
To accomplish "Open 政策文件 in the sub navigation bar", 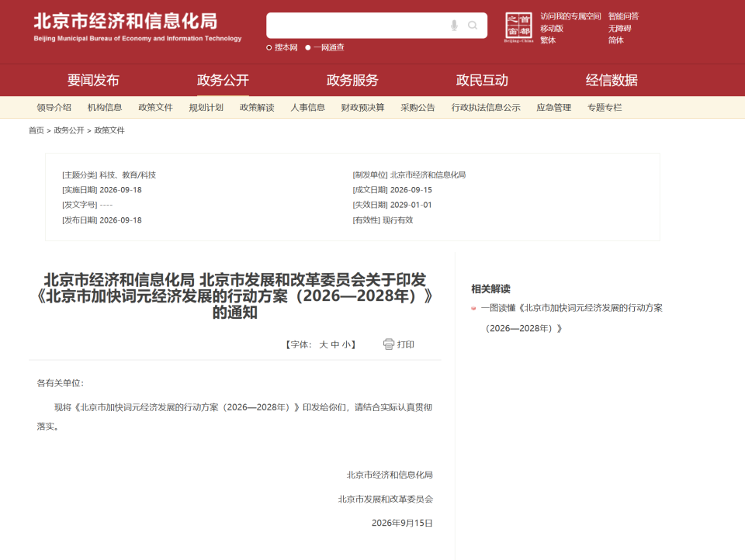I will [x=155, y=107].
